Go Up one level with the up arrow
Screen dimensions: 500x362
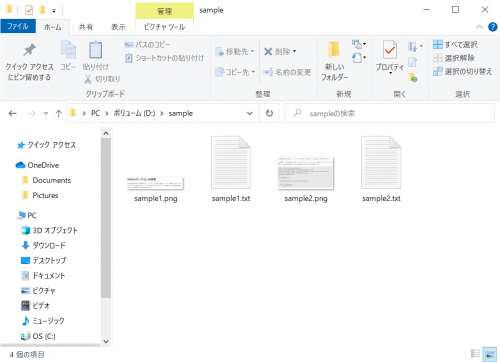(59, 114)
